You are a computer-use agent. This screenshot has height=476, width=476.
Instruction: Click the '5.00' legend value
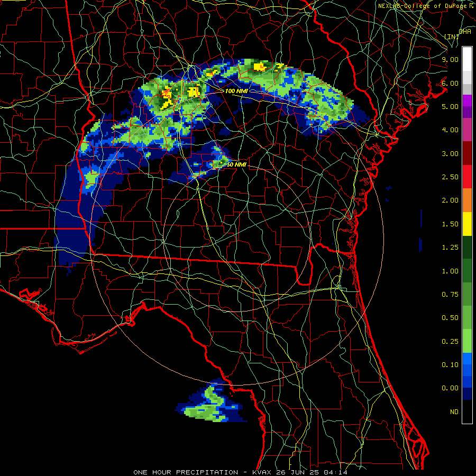click(450, 106)
